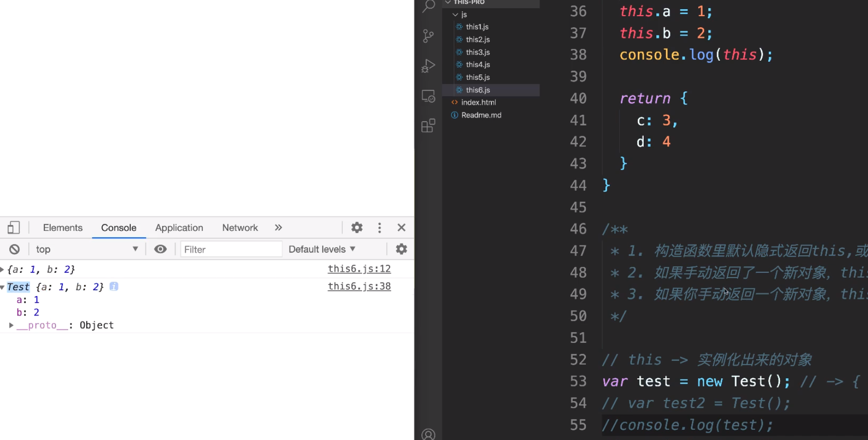Open DevTools settings gear
868x440 pixels.
[357, 228]
